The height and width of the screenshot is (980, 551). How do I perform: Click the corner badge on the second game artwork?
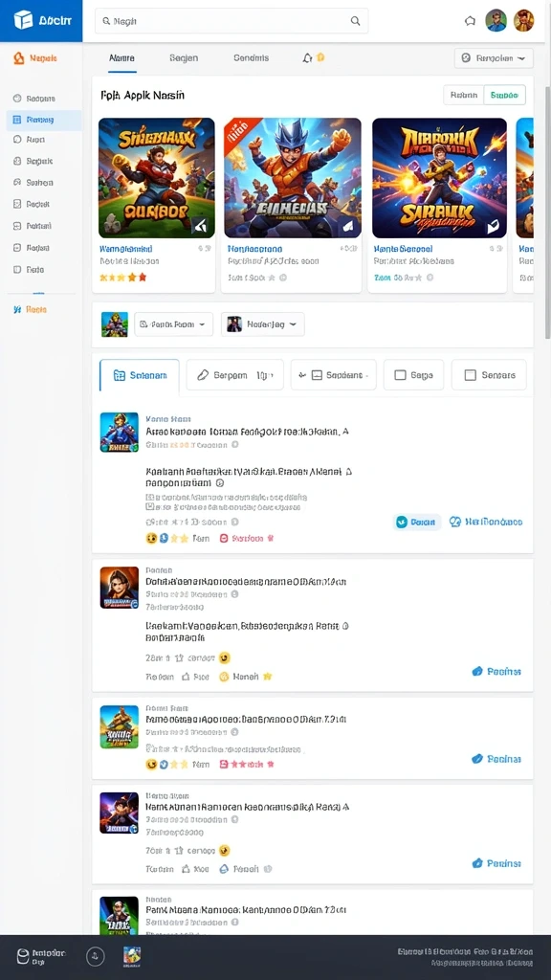click(348, 226)
